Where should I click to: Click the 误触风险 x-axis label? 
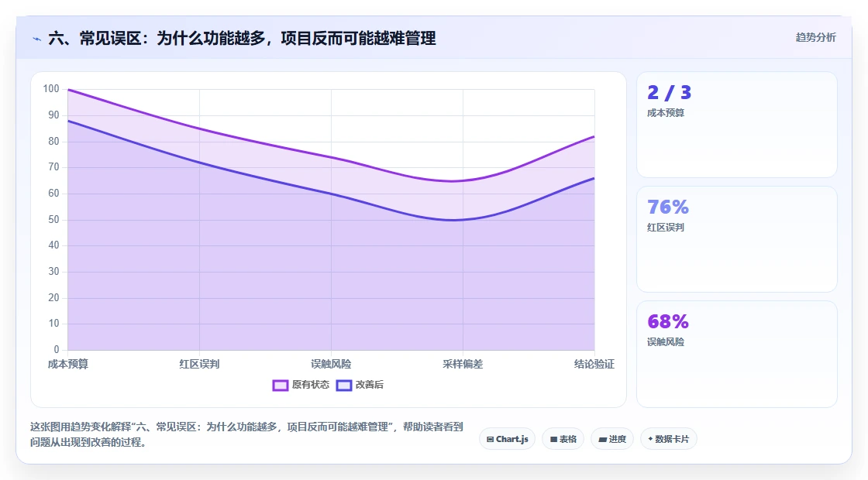click(x=331, y=364)
